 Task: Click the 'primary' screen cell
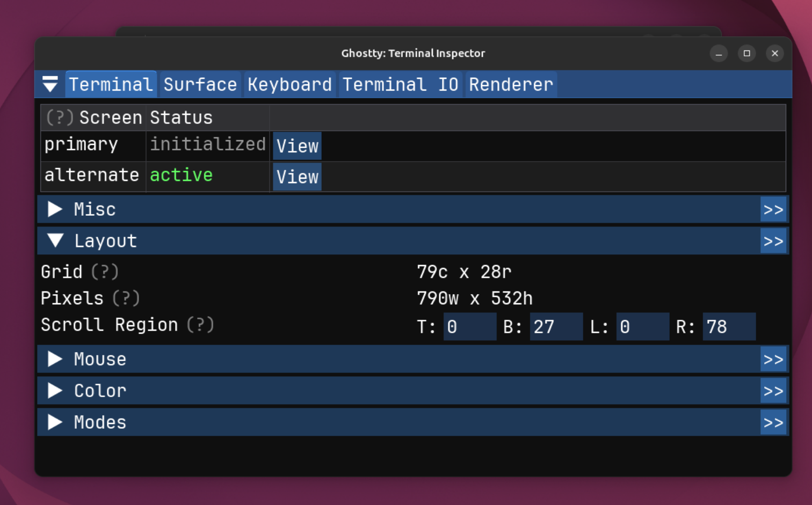tap(81, 144)
